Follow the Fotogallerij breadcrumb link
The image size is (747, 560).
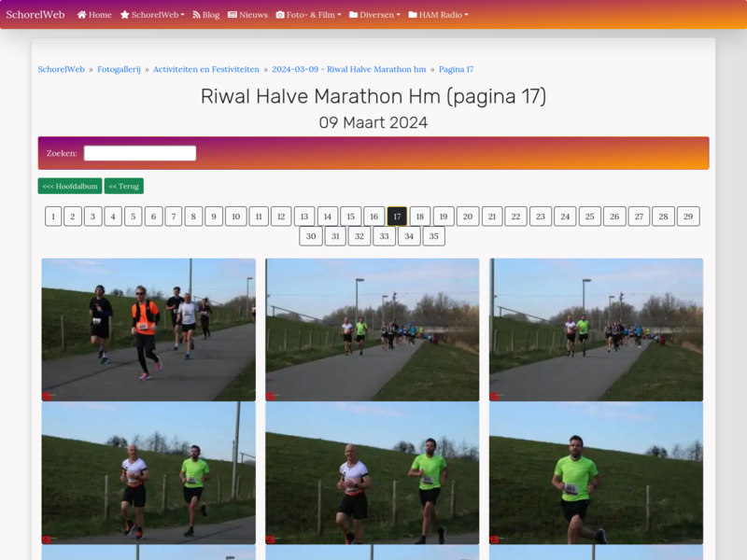tap(120, 69)
